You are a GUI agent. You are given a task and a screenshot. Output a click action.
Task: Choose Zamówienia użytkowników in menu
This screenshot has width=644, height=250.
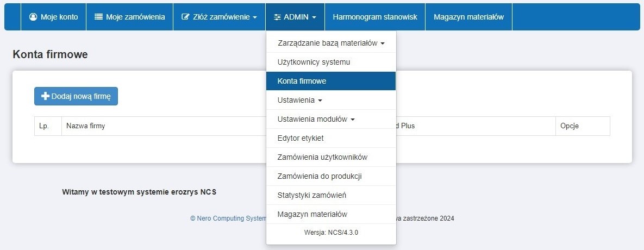322,157
